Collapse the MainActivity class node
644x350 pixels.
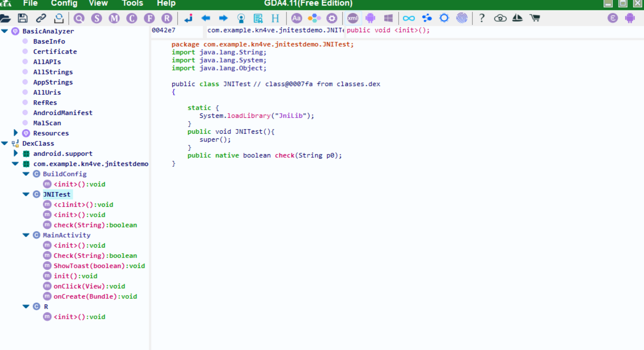(26, 235)
